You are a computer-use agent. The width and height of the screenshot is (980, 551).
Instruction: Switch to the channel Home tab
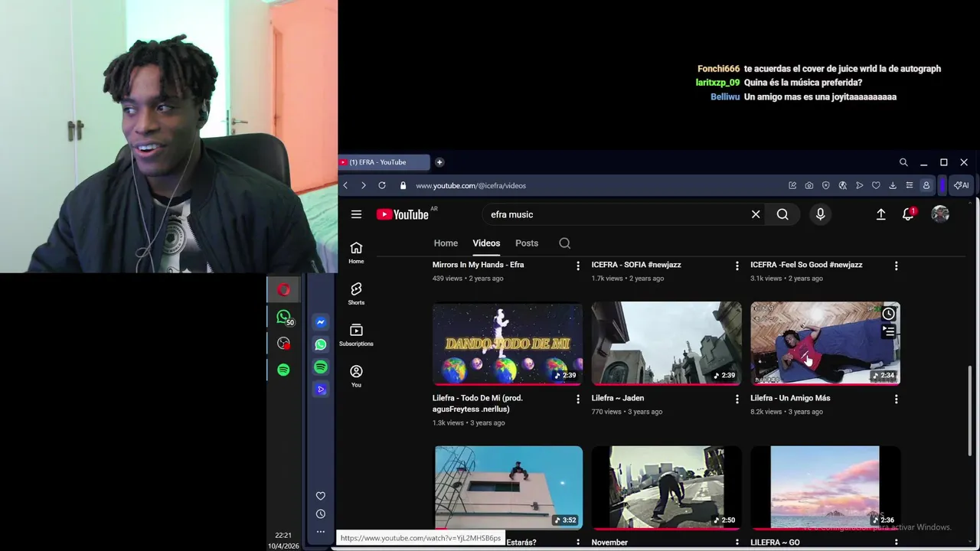(x=446, y=243)
